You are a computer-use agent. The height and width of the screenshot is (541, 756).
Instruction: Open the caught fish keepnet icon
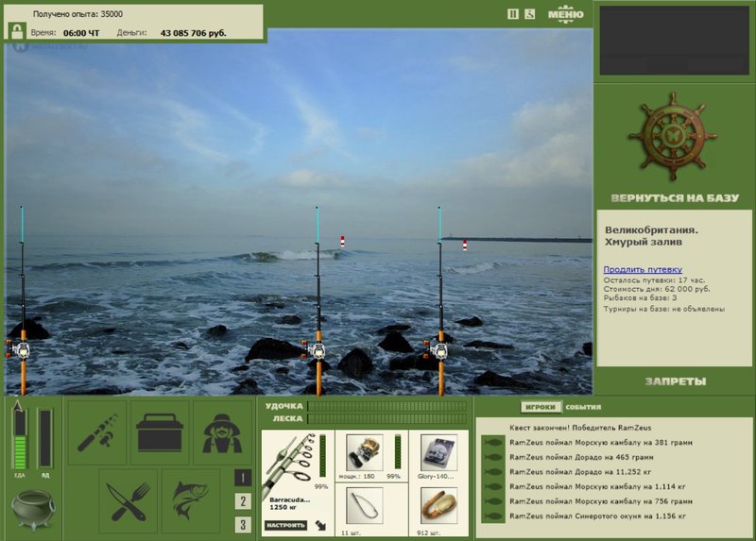pos(191,501)
